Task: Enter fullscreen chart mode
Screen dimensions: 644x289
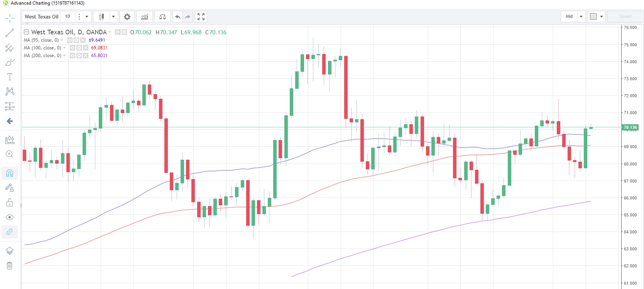Action: 201,17
